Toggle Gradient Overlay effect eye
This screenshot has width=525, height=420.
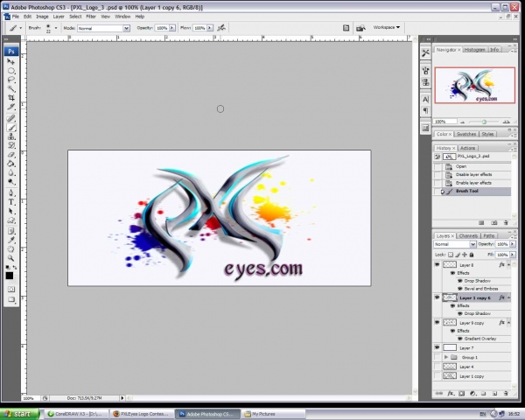tap(460, 339)
